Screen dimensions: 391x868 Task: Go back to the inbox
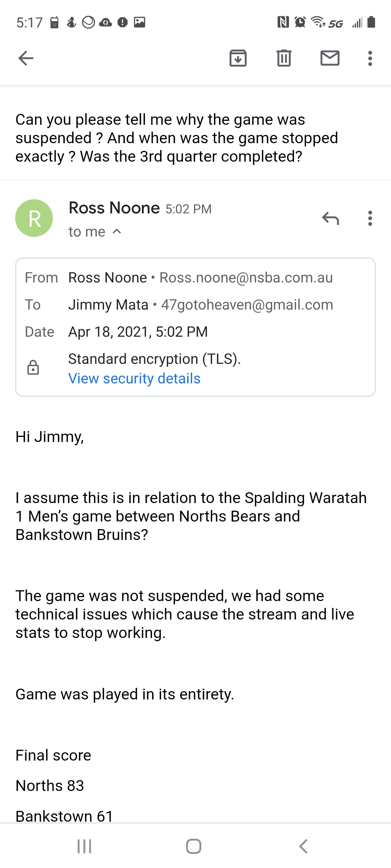pyautogui.click(x=26, y=58)
